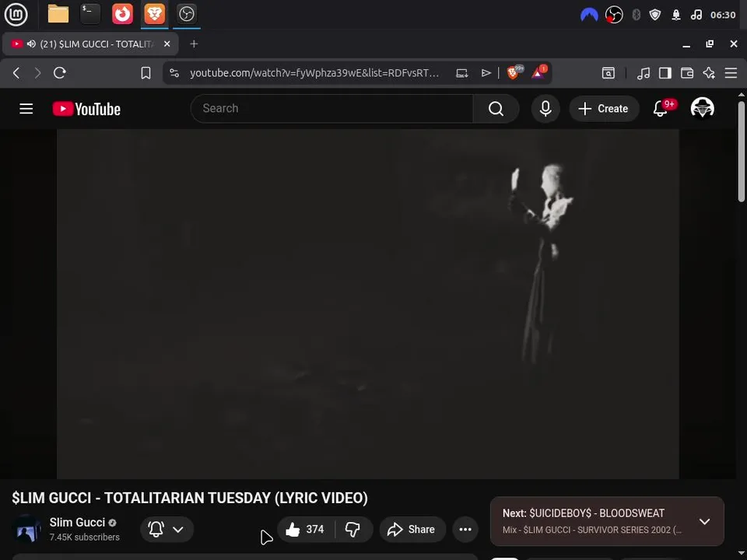This screenshot has width=747, height=560.
Task: Start voice search with microphone
Action: (545, 109)
